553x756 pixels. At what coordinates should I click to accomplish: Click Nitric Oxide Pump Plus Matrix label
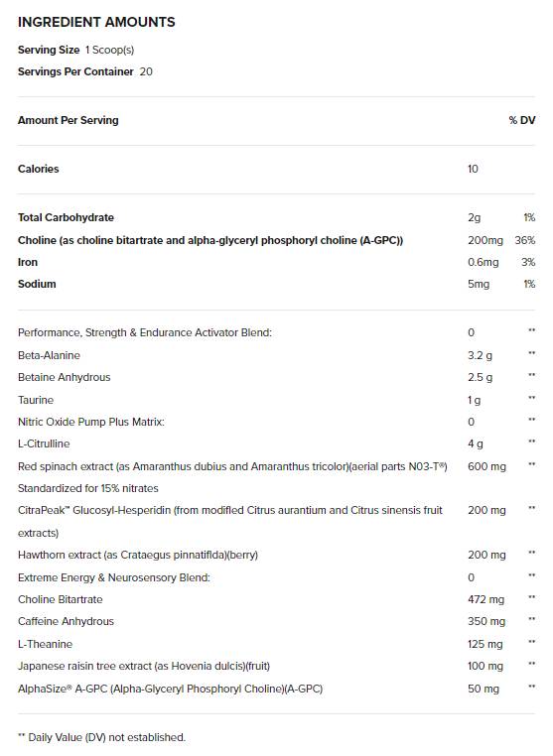[x=91, y=422]
